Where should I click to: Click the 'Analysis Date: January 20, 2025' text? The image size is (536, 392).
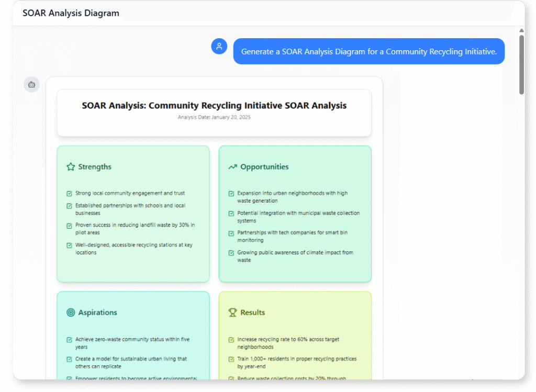tap(214, 117)
